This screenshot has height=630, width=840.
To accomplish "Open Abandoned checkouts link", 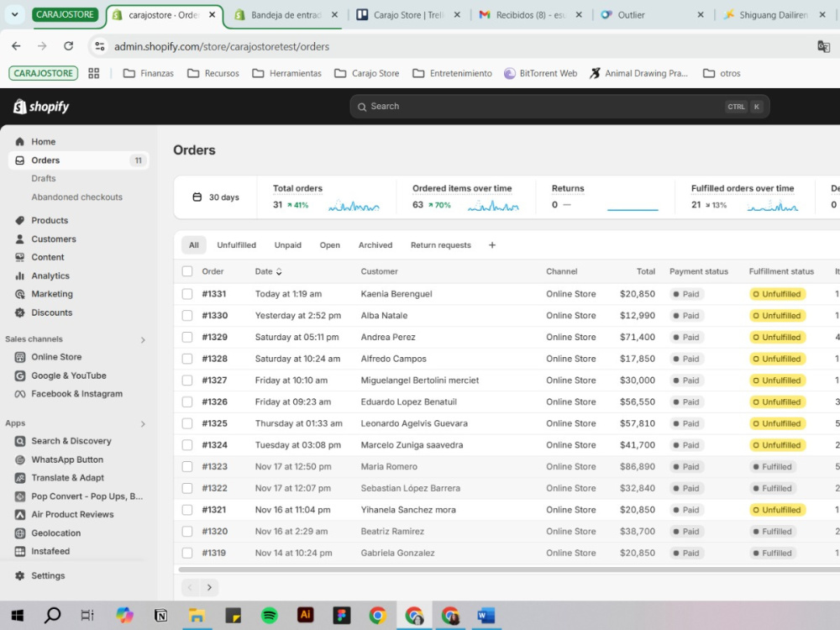I will (x=77, y=197).
